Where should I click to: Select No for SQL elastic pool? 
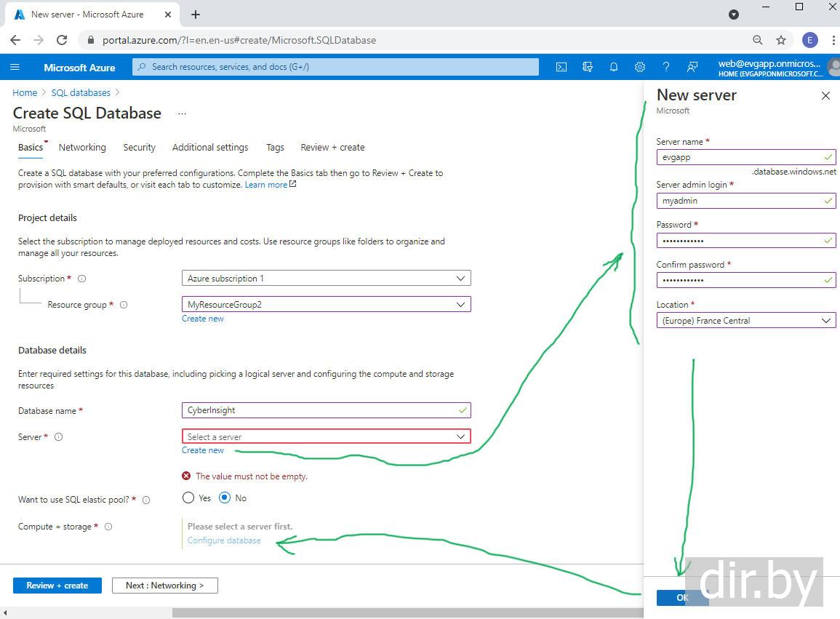(x=225, y=498)
